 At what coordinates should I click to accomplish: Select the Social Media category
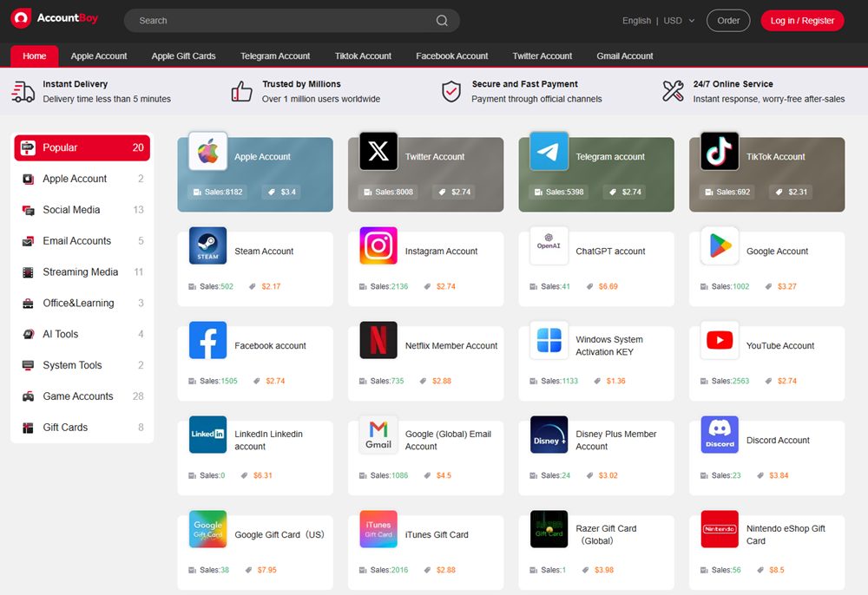coord(82,210)
